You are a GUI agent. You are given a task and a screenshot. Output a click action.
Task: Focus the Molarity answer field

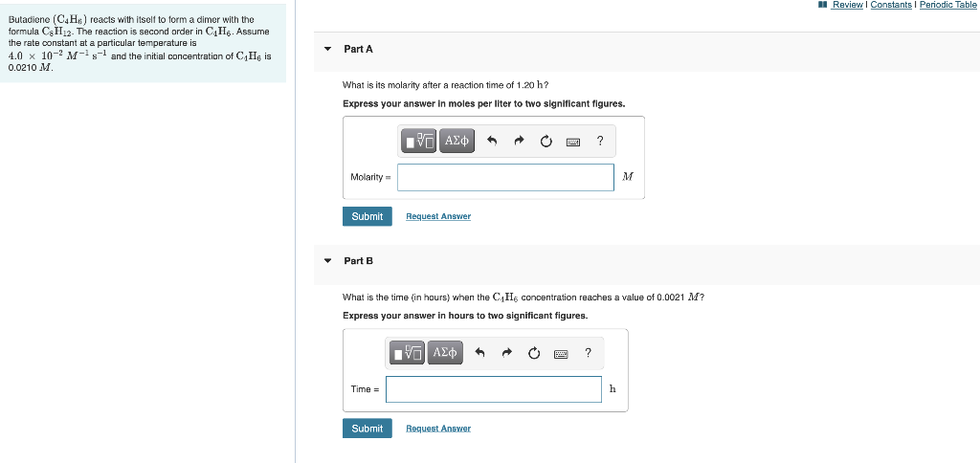pos(505,178)
